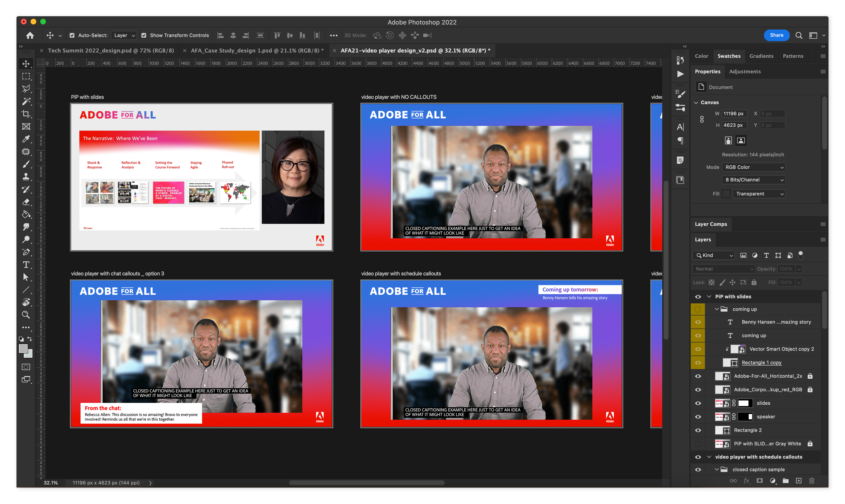Click the canvas Fill color swatch

coord(726,194)
